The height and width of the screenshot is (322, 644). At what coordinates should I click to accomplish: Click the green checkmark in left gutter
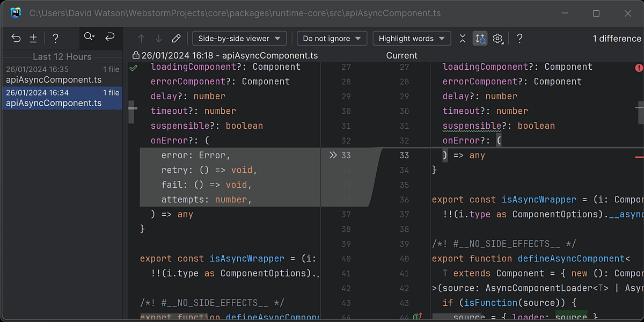pos(133,68)
